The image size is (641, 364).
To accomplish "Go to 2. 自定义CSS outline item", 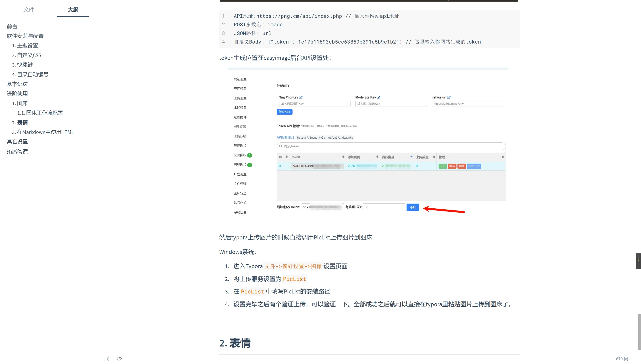I will (x=27, y=55).
